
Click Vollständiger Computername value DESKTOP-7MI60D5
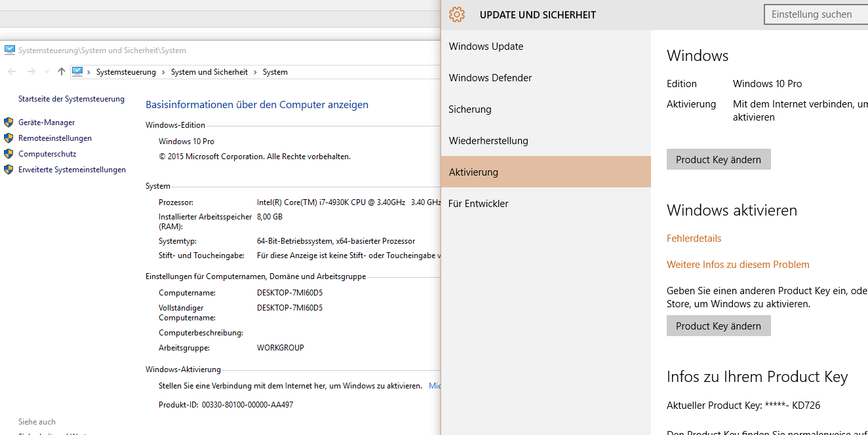(x=290, y=308)
